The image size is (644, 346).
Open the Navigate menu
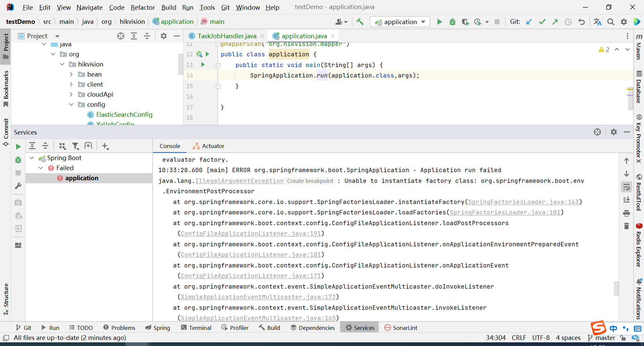[x=90, y=7]
